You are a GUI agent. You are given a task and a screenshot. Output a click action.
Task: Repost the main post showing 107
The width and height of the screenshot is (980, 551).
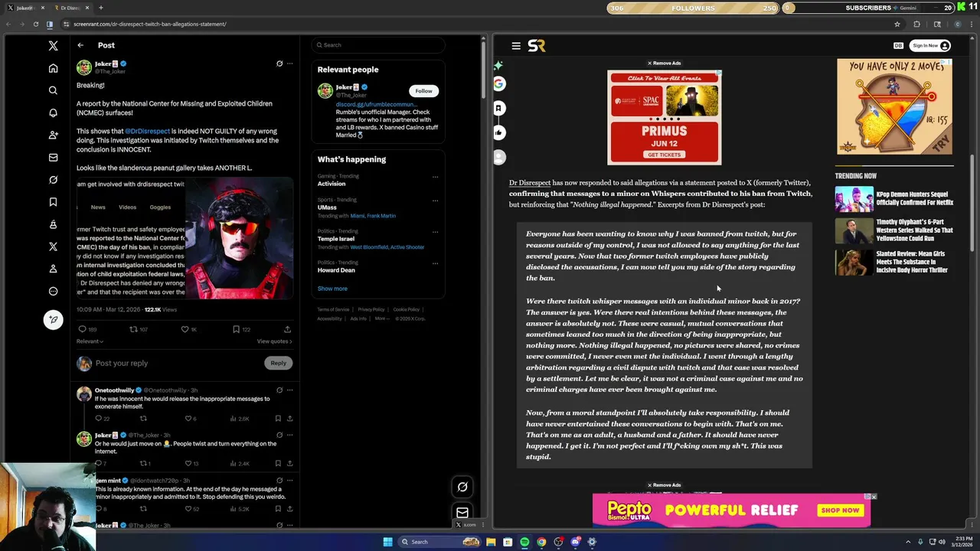[x=133, y=329]
